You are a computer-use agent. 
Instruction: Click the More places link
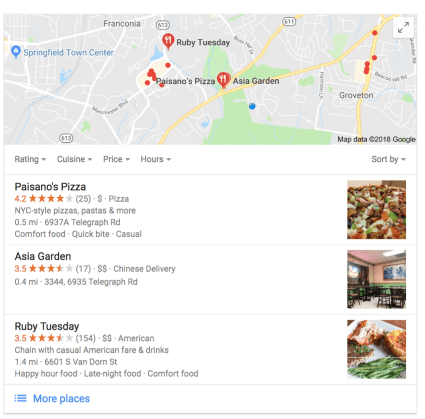pos(62,399)
